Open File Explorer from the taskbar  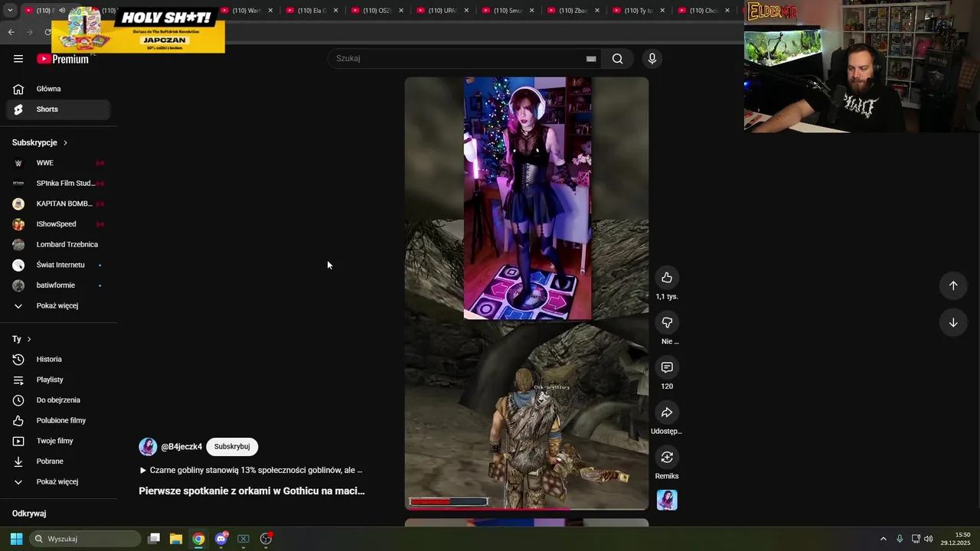point(175,539)
